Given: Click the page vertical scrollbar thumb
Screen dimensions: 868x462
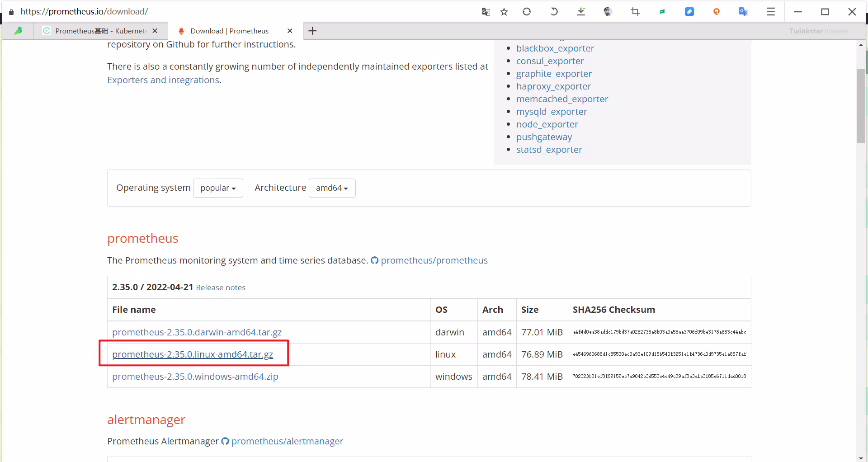Looking at the screenshot, I should 861,106.
